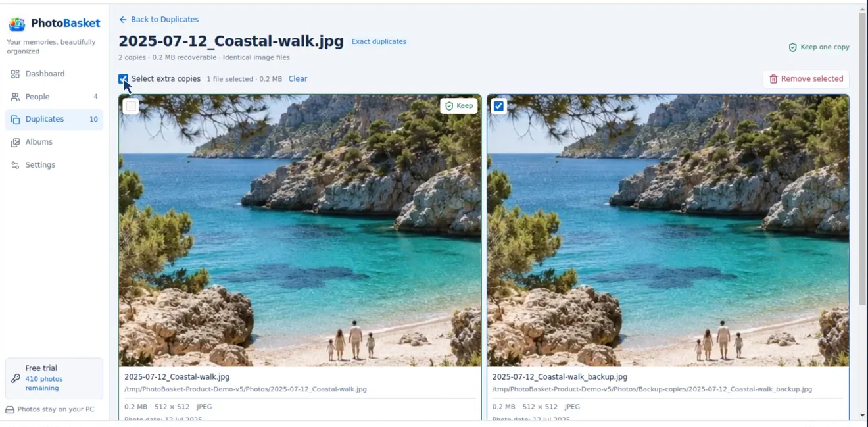The width and height of the screenshot is (868, 427).
Task: Go to the People section
Action: tap(54, 97)
